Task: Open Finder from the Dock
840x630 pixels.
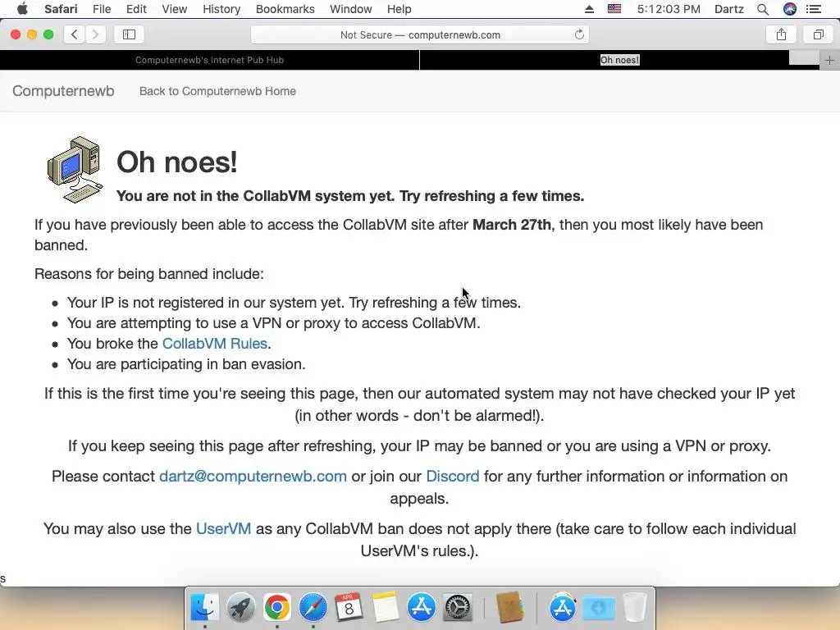Action: (204, 608)
